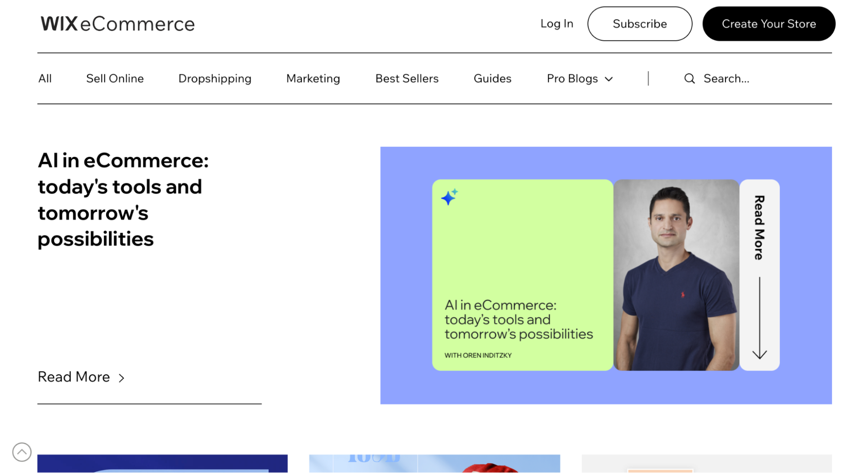Screen dimensions: 868x473
Task: Open the AI in eCommerce article headline
Action: pyautogui.click(x=123, y=200)
